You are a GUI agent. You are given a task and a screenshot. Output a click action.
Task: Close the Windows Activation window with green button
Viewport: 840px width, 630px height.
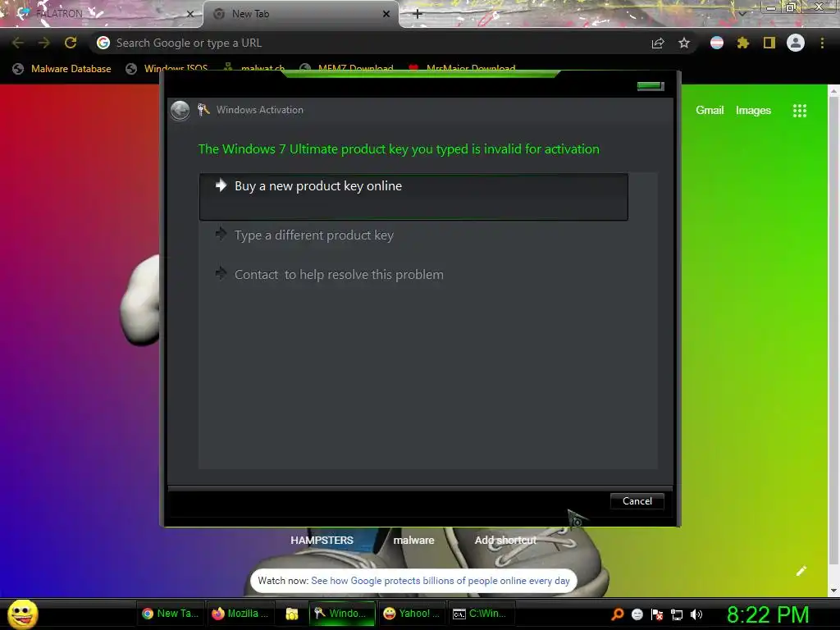(651, 86)
